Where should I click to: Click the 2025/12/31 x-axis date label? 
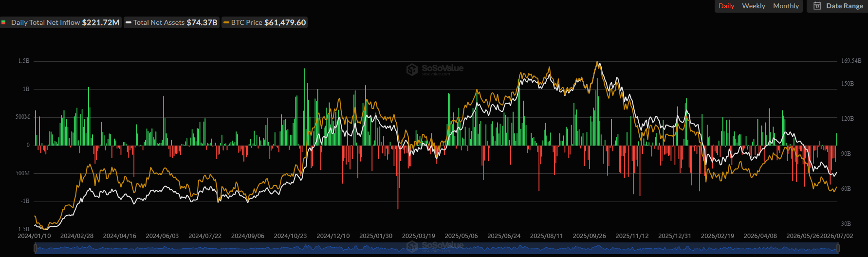coord(675,236)
